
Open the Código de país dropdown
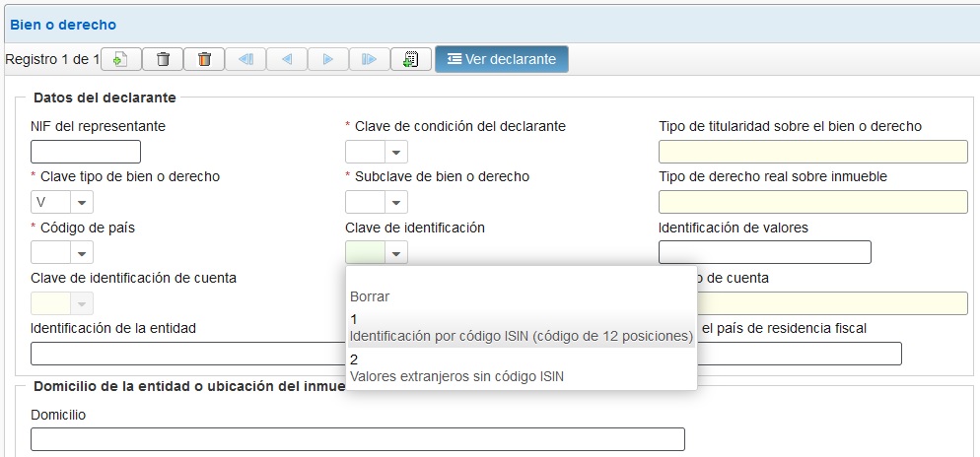(82, 253)
